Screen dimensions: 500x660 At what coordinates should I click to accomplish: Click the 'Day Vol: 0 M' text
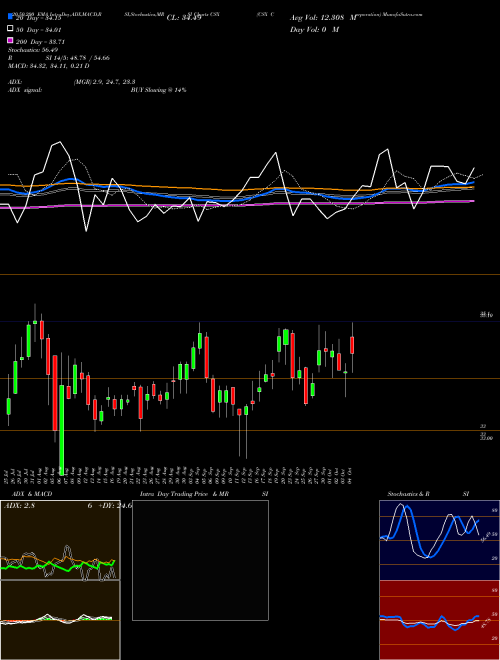click(314, 29)
